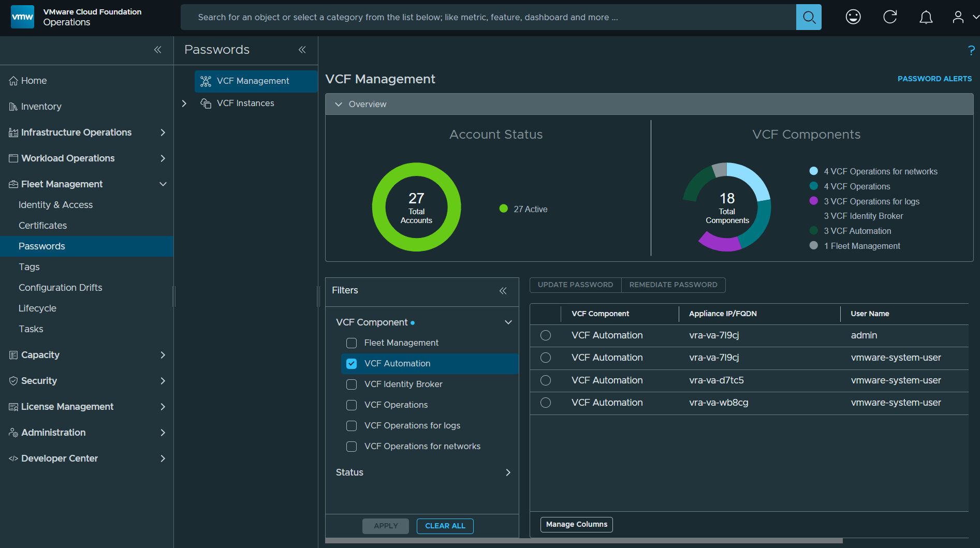Click the vmw logo icon
Image resolution: width=980 pixels, height=548 pixels.
click(22, 17)
